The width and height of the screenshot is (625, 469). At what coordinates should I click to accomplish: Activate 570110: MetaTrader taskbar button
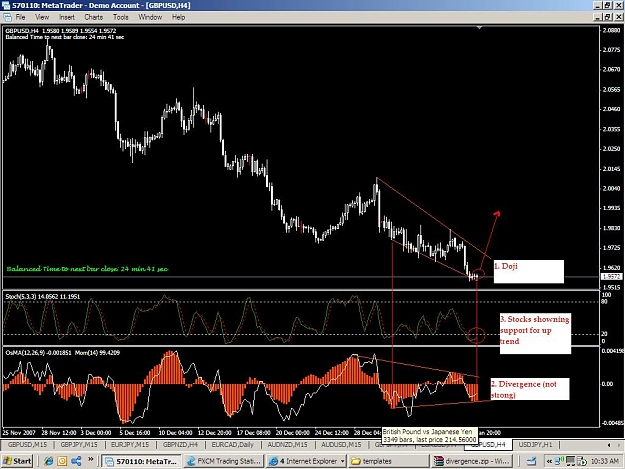click(x=141, y=461)
